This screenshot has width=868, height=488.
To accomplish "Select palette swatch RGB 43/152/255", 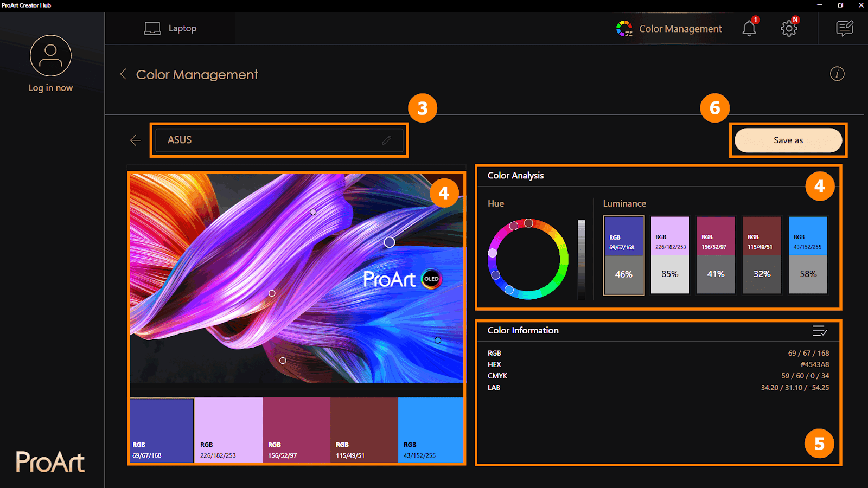I will click(431, 431).
